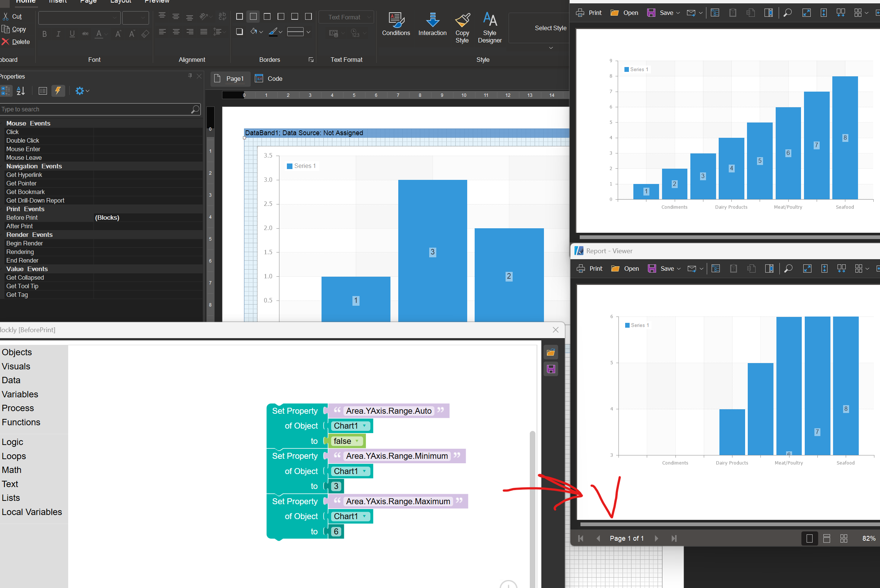880x588 pixels.
Task: Open the gear settings dropdown in Properties
Action: [x=82, y=91]
